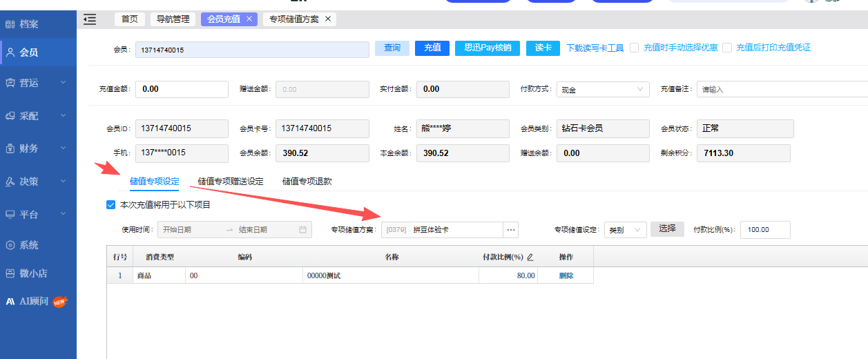Click the 名称 column header
The width and height of the screenshot is (868, 359).
point(391,257)
